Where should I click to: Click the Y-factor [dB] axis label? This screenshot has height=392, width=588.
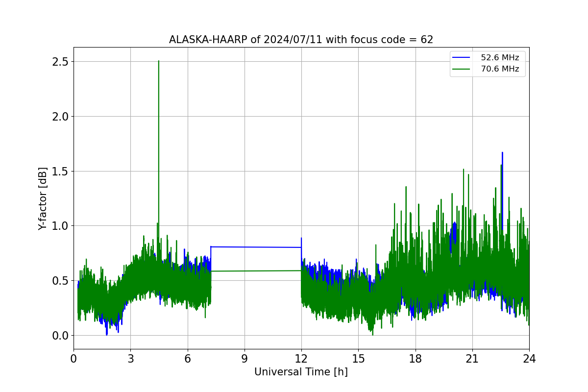43,198
